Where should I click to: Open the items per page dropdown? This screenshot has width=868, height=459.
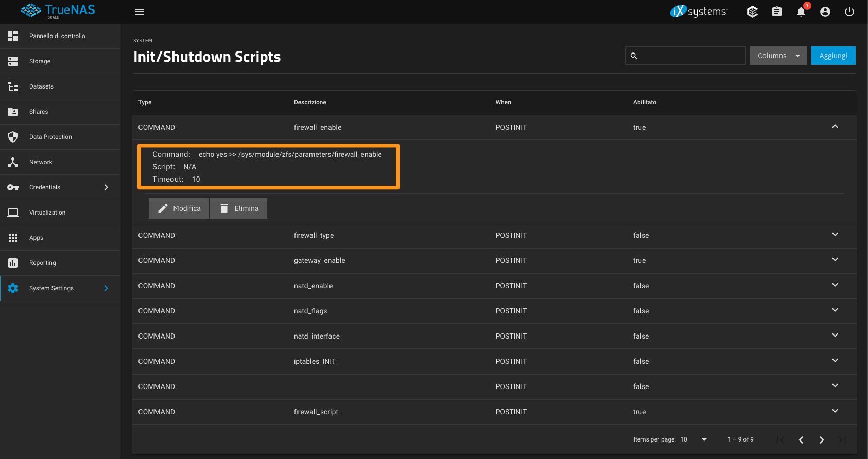pyautogui.click(x=704, y=439)
